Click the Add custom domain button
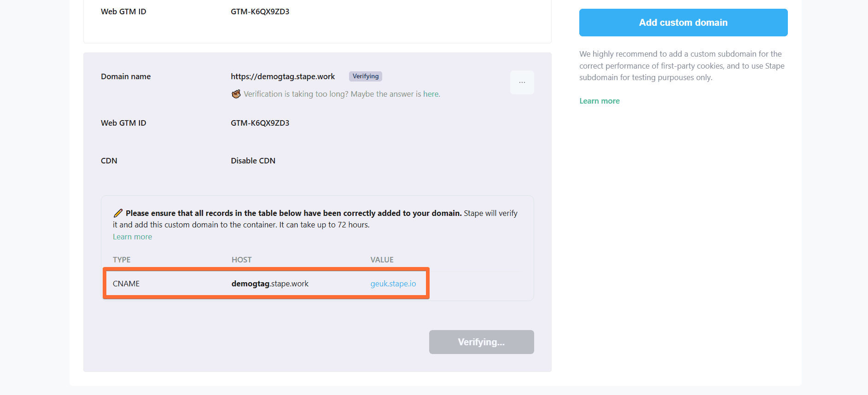 [683, 23]
